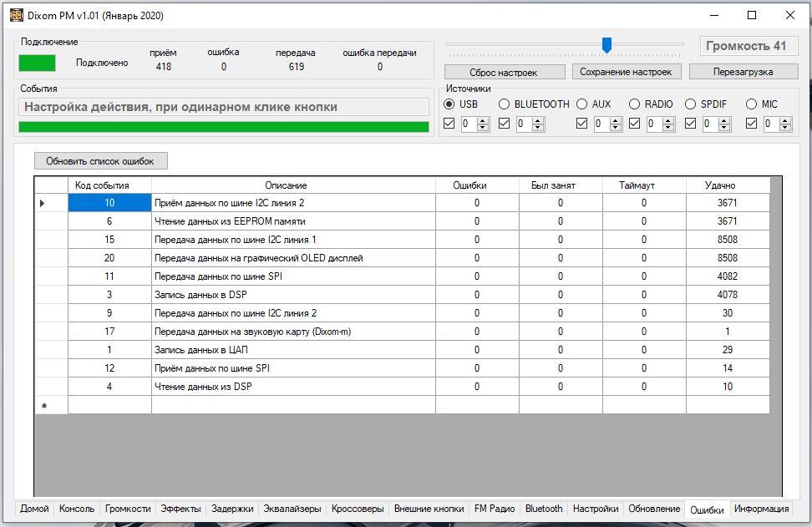Viewport: 812px width, 527px height.
Task: Click the Сброс настроек button
Action: click(x=504, y=72)
